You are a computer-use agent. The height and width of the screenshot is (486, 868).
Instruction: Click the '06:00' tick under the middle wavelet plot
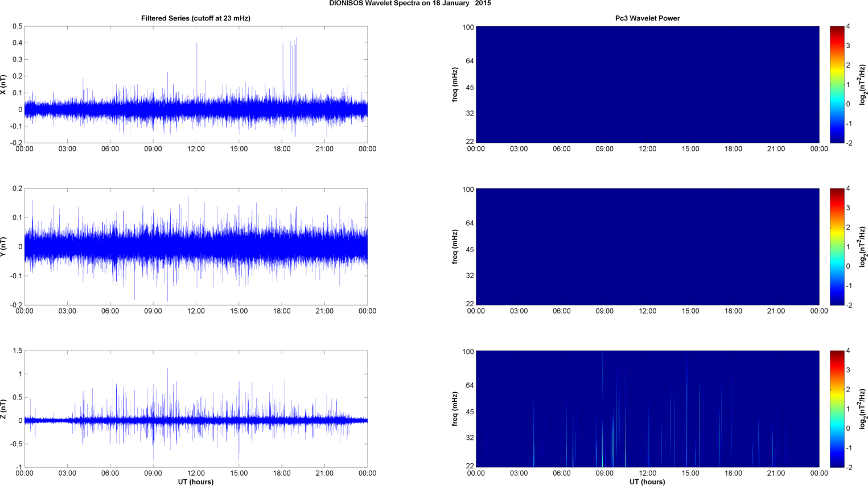[x=562, y=311]
